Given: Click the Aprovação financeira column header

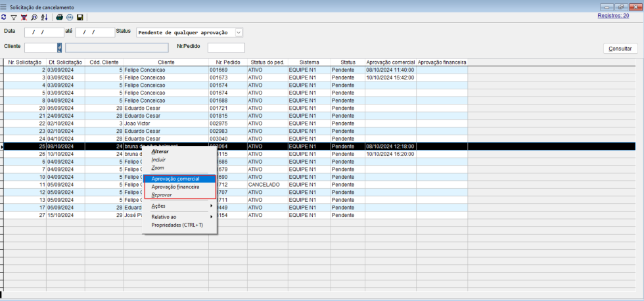Looking at the screenshot, I should pos(442,62).
